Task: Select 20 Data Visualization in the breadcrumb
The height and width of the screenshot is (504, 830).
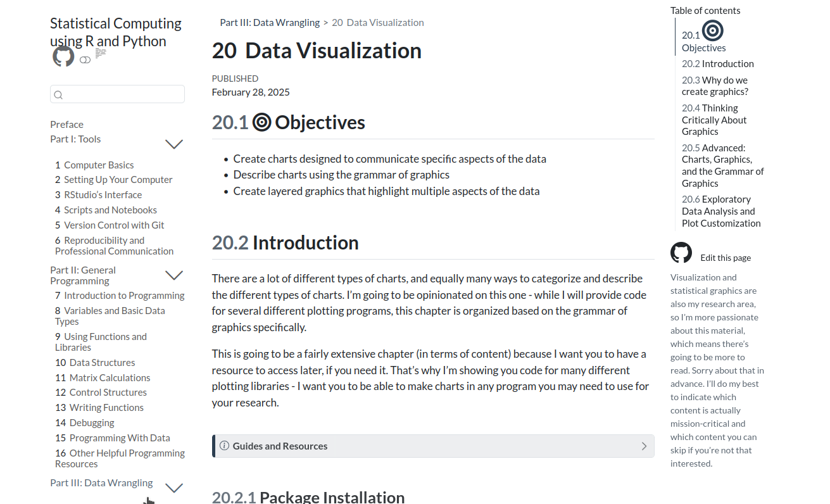Action: click(x=378, y=22)
